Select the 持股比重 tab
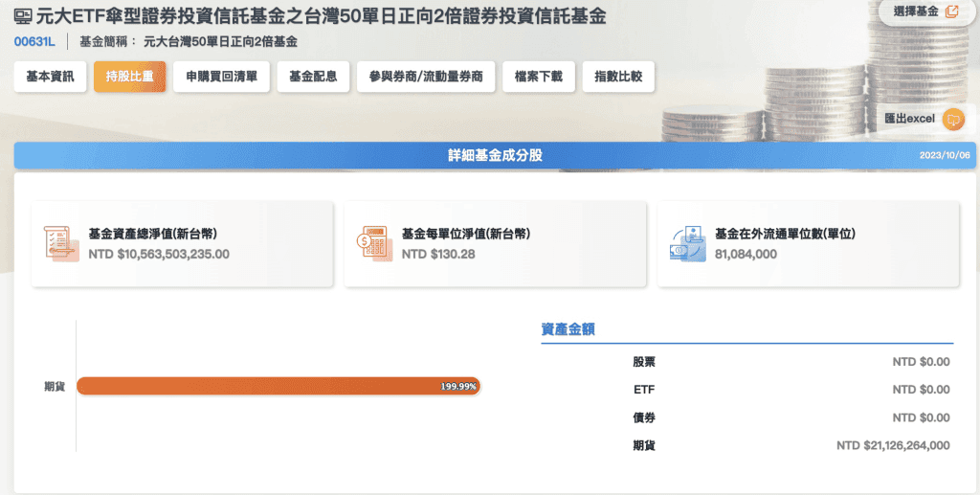The height and width of the screenshot is (495, 980). tap(130, 77)
